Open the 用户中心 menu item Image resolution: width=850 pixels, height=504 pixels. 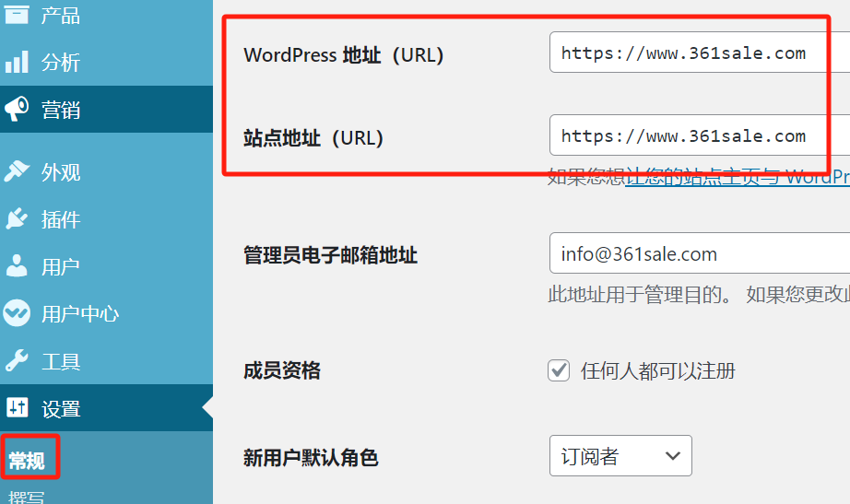[x=106, y=313]
